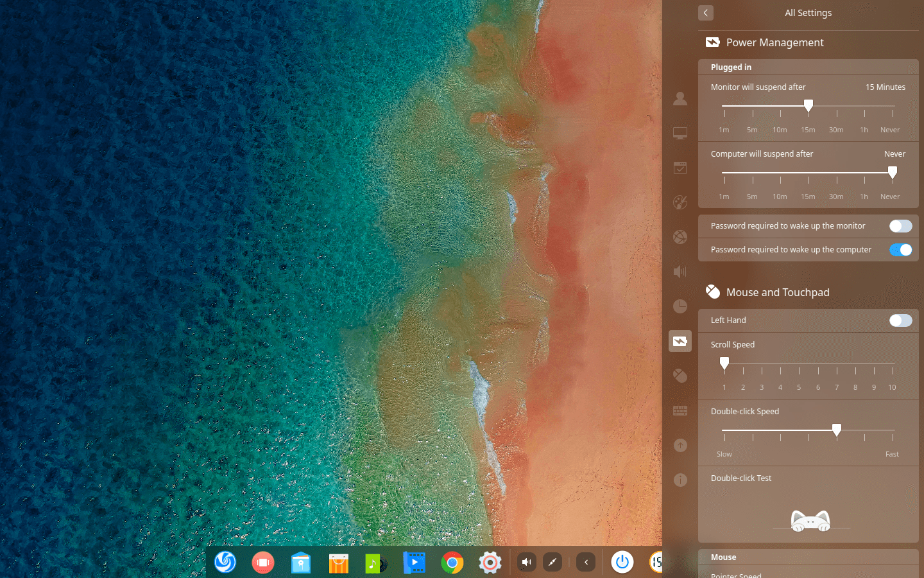924x578 pixels.
Task: Select the Time and Date clock icon
Action: coord(680,306)
